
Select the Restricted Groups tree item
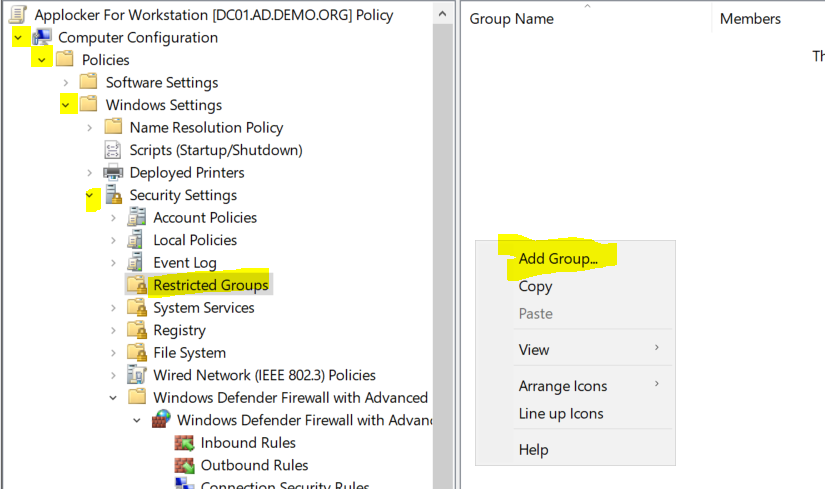coord(211,285)
